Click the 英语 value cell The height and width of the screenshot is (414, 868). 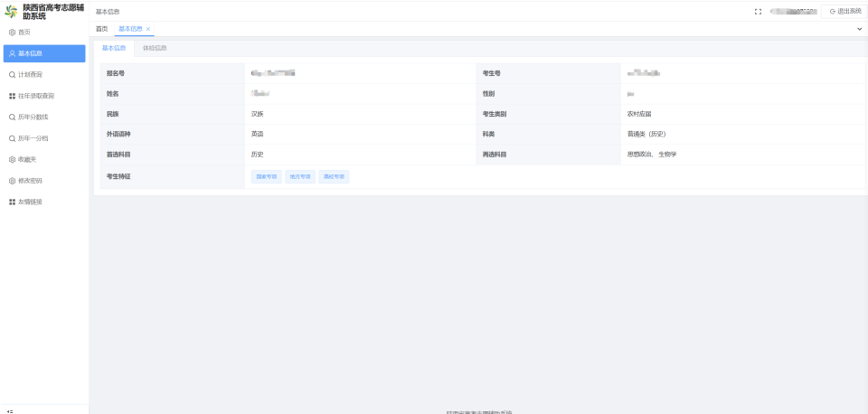(361, 135)
